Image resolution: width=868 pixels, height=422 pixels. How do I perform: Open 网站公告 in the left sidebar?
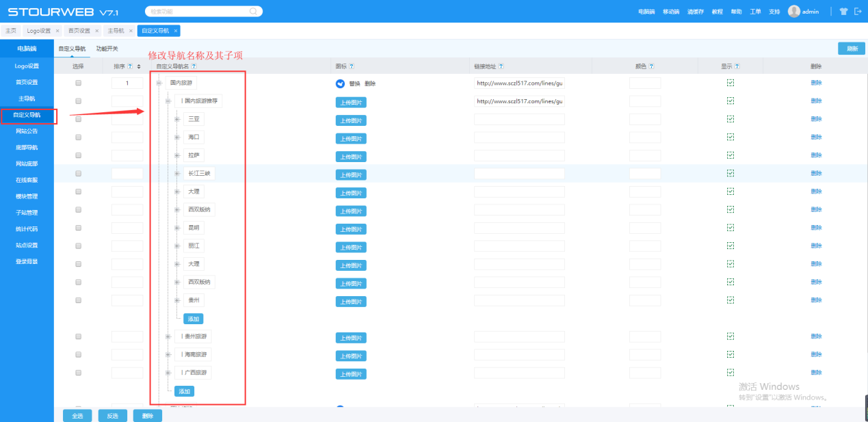coord(27,131)
